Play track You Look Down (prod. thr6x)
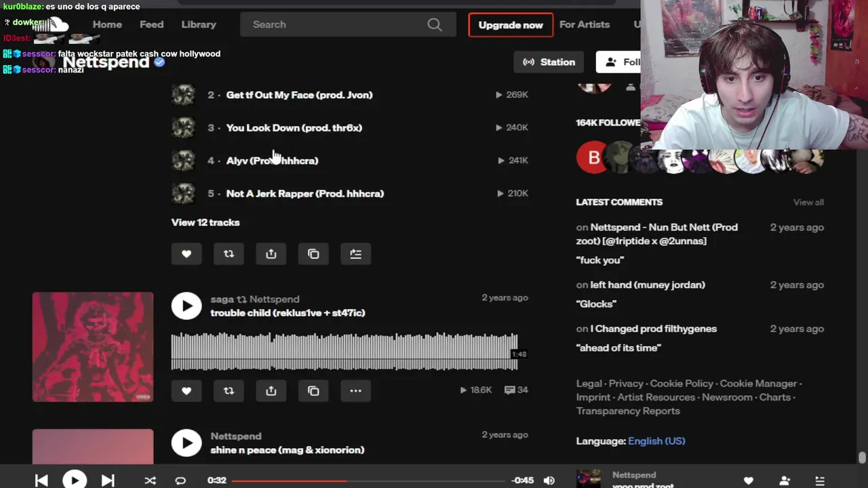The height and width of the screenshot is (488, 868). click(294, 127)
